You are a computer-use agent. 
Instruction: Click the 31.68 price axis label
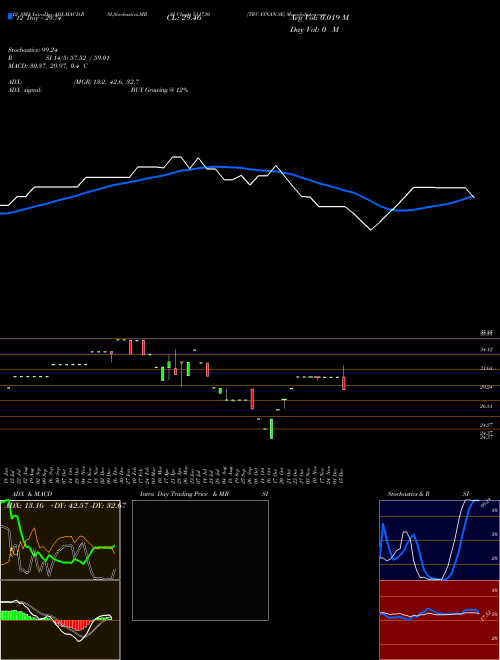point(486,368)
